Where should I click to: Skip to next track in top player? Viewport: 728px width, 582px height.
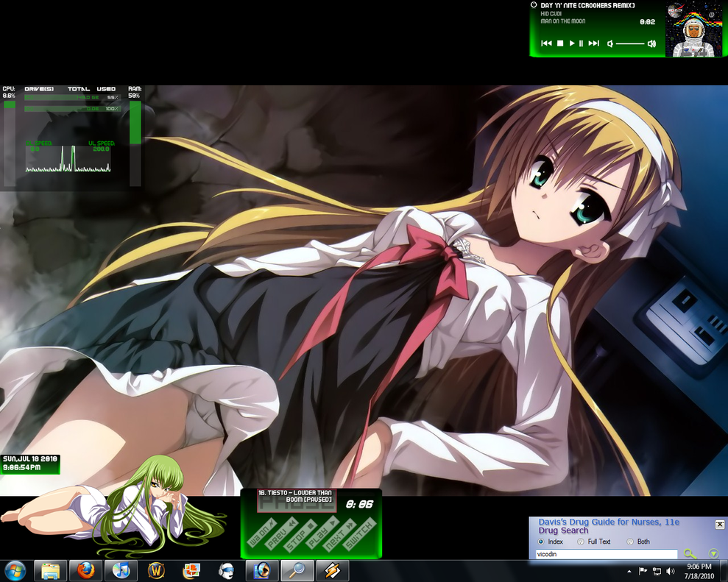[593, 43]
